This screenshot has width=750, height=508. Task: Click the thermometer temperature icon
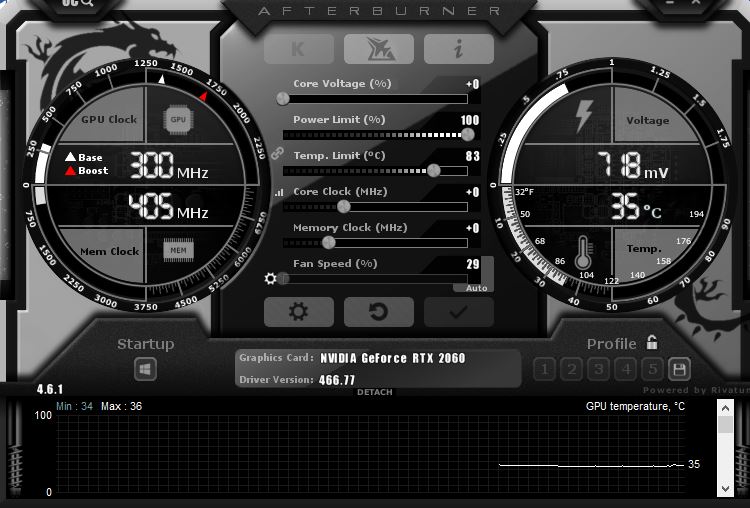(583, 252)
